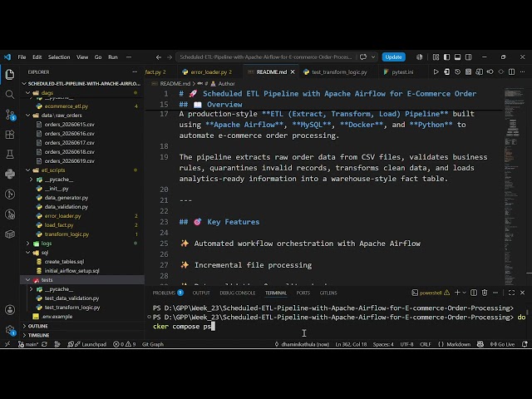Open data_validation.py in the explorer
This screenshot has height=399, width=532.
click(66, 207)
